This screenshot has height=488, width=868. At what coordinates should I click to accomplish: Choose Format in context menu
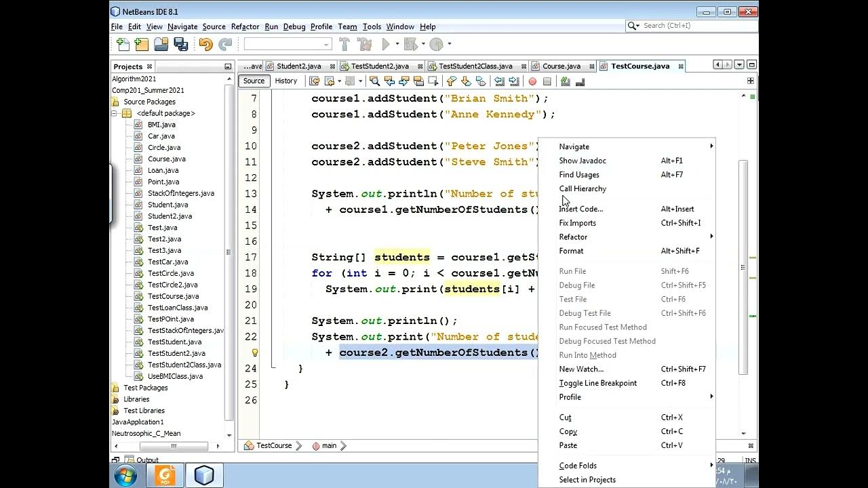(x=627, y=251)
